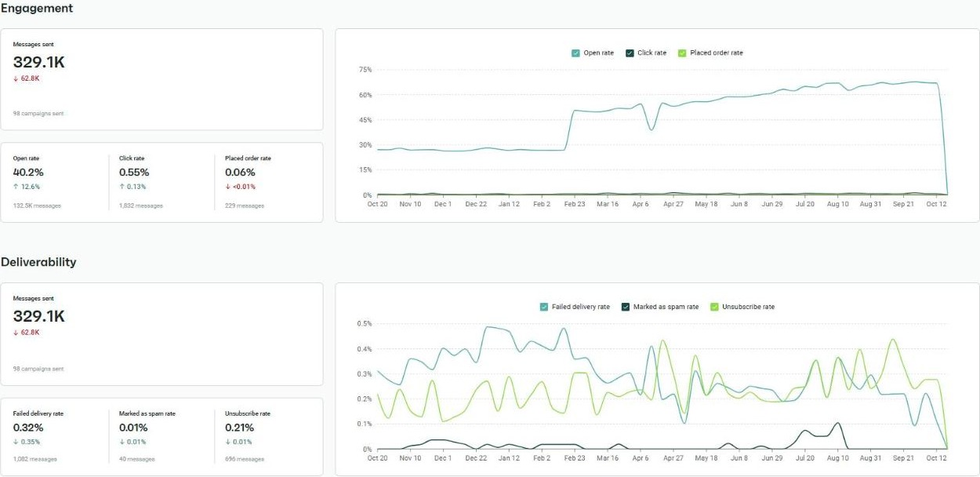Image resolution: width=980 pixels, height=477 pixels.
Task: Click the 75% label on Engagement chart axis
Action: [x=365, y=70]
